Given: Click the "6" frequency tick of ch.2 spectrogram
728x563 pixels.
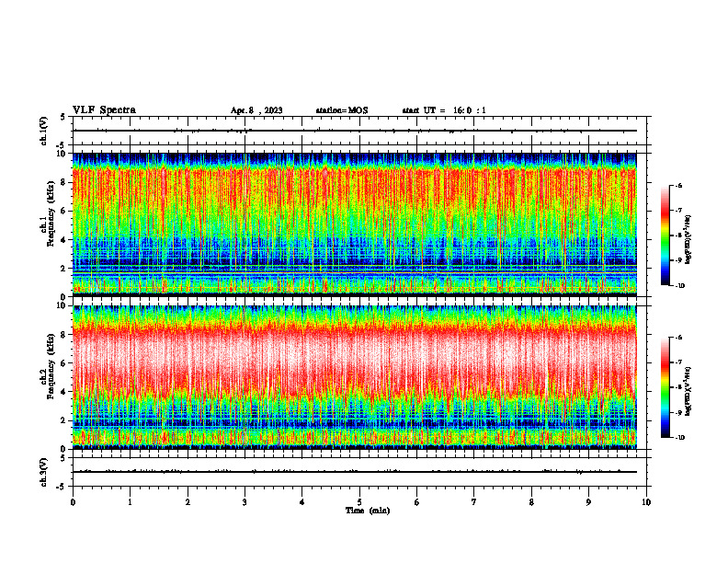Looking at the screenshot, I should pos(64,363).
